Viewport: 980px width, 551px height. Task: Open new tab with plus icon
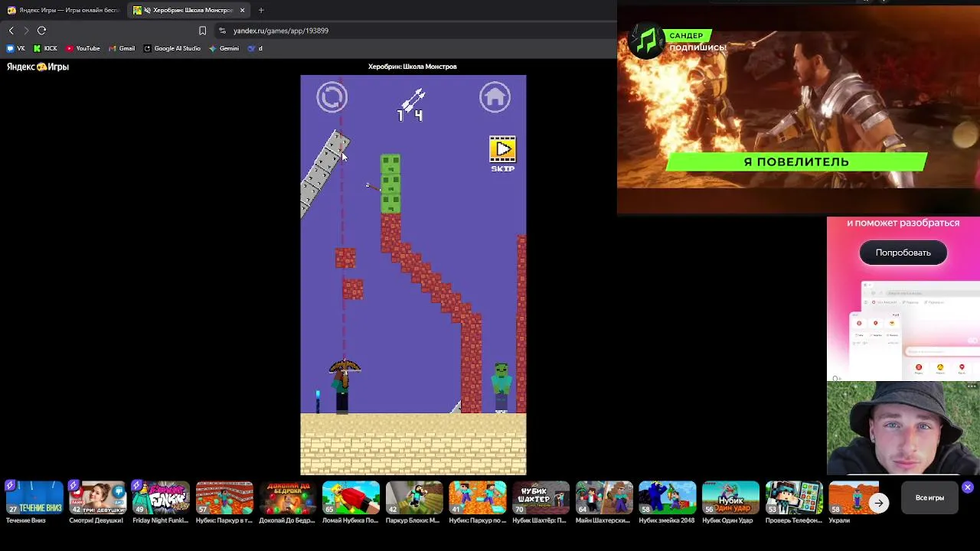[261, 10]
